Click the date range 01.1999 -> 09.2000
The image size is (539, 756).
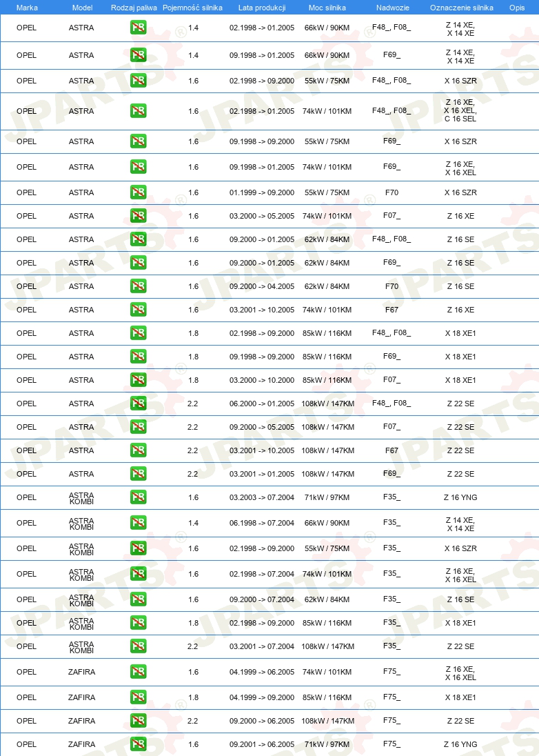[x=262, y=192]
